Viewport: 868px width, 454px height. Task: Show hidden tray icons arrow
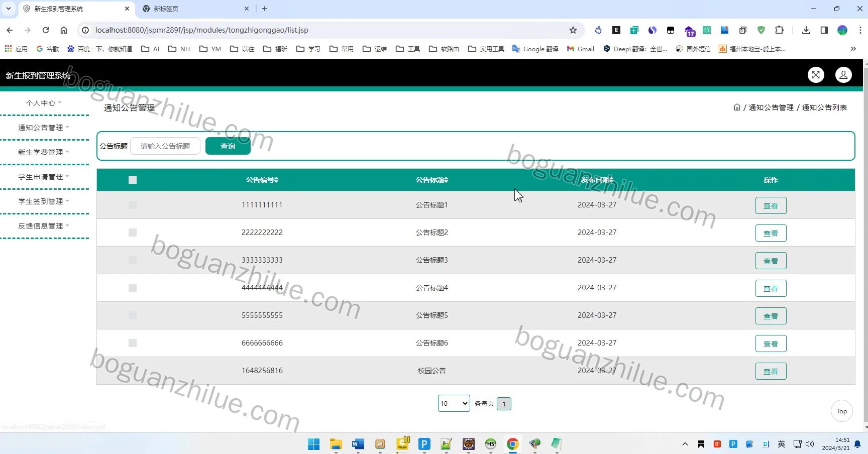pos(685,444)
